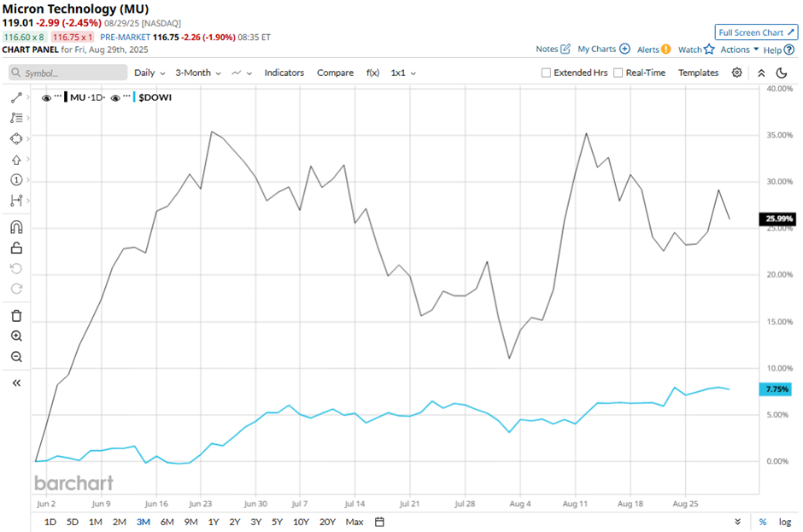Select the trend line drawing tool
803x532 pixels.
(16, 97)
